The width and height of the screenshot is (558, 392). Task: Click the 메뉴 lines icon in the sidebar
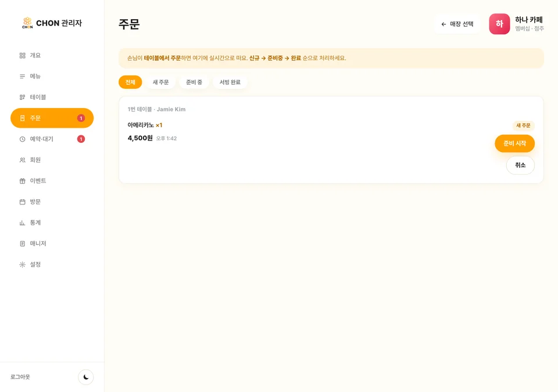pos(23,77)
